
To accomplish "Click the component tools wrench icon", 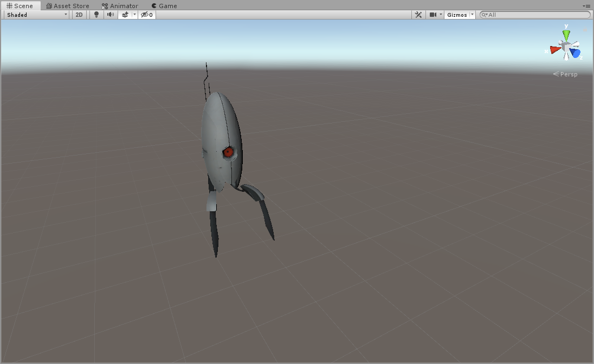I will [418, 15].
